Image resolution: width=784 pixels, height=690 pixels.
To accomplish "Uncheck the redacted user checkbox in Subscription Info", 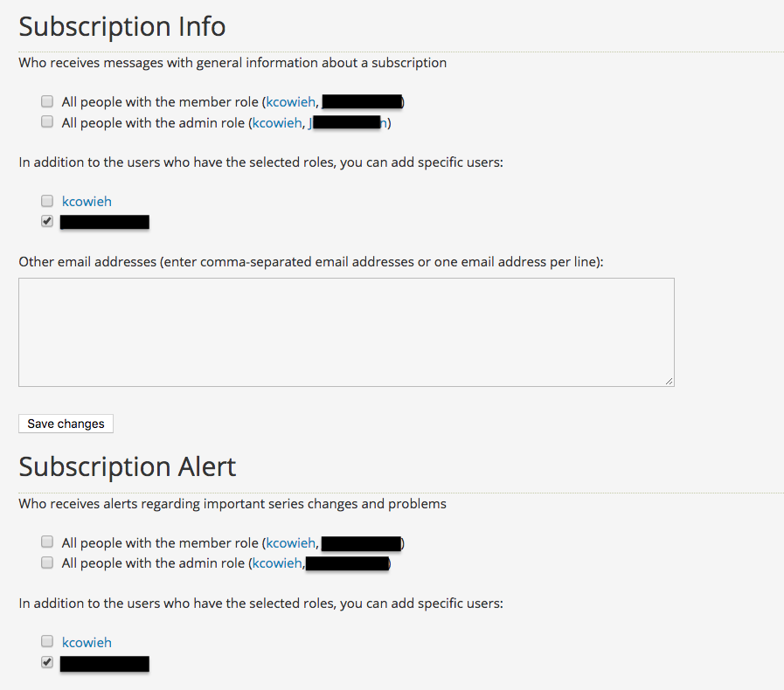I will tap(47, 222).
